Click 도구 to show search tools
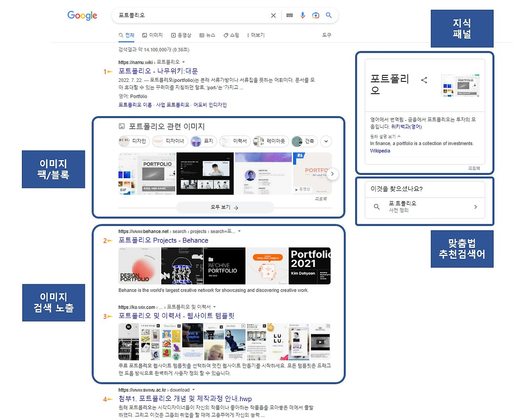 tap(327, 35)
